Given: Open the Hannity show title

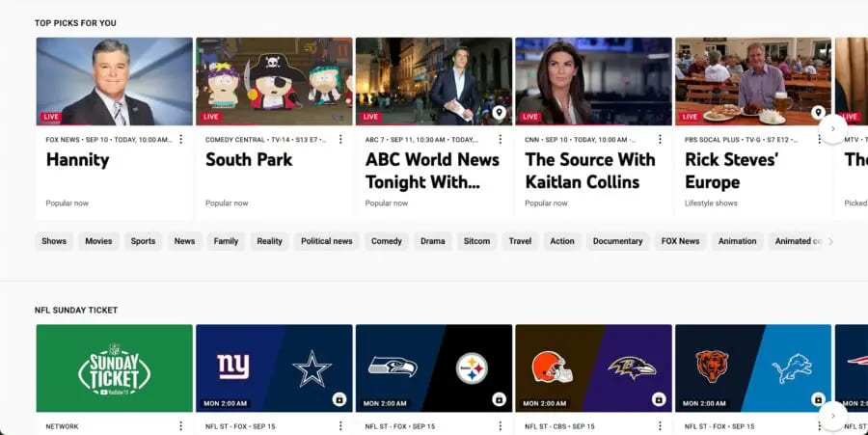Looking at the screenshot, I should click(x=79, y=160).
